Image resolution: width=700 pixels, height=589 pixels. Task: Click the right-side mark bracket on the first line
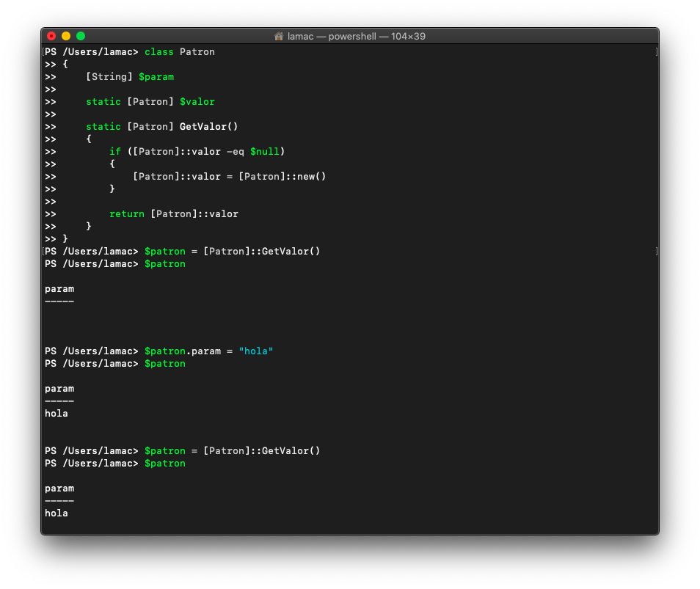(656, 52)
